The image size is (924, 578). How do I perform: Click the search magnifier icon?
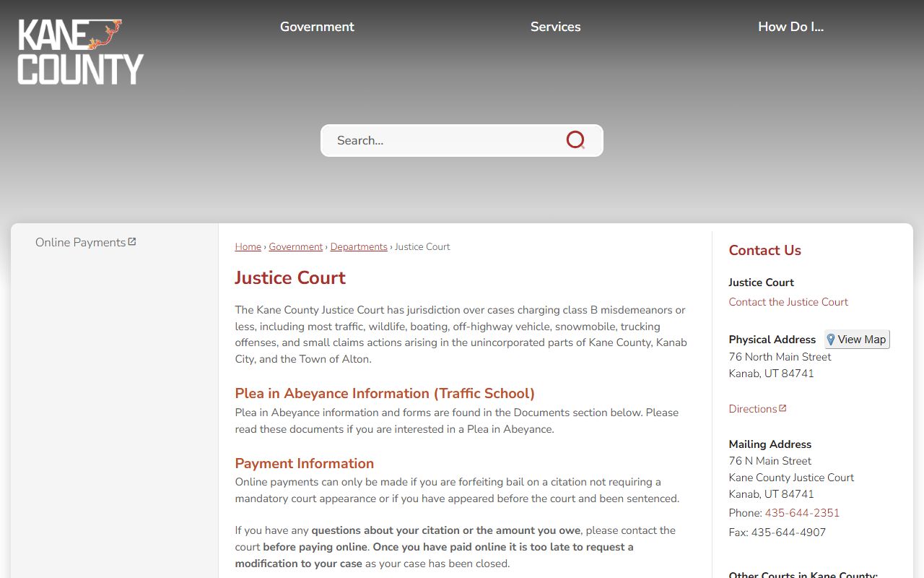(x=575, y=140)
